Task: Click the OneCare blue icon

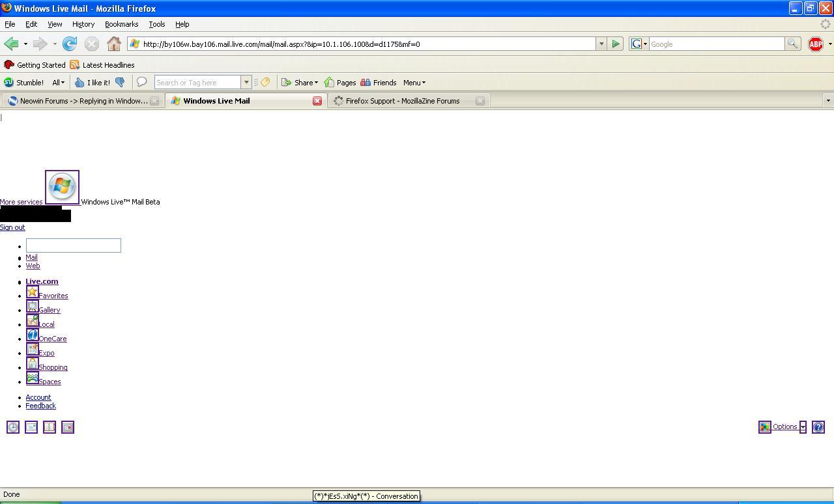Action: (x=32, y=335)
